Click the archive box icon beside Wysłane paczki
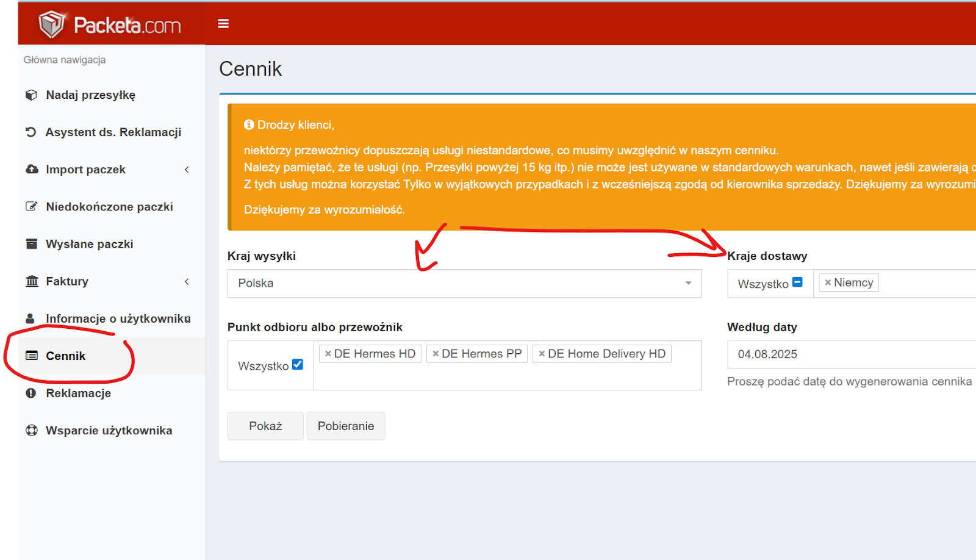This screenshot has width=976, height=560. pos(32,244)
